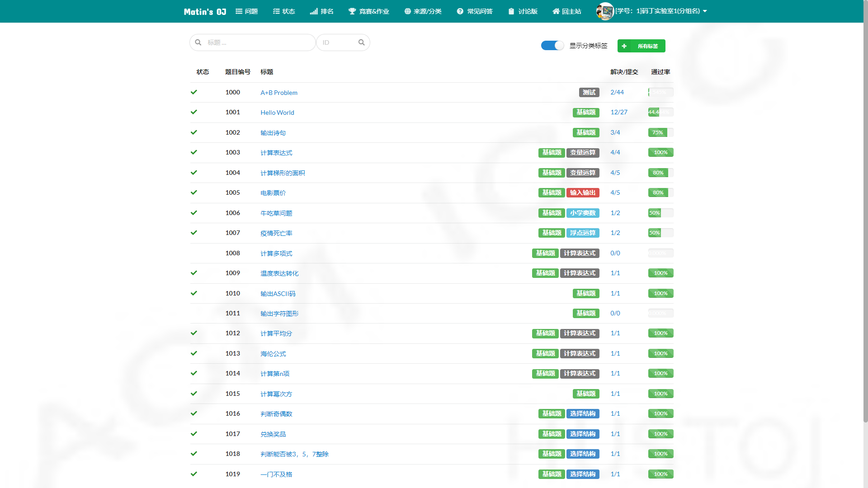Click the 浮点运算 tag on problem 1007

[x=583, y=233]
